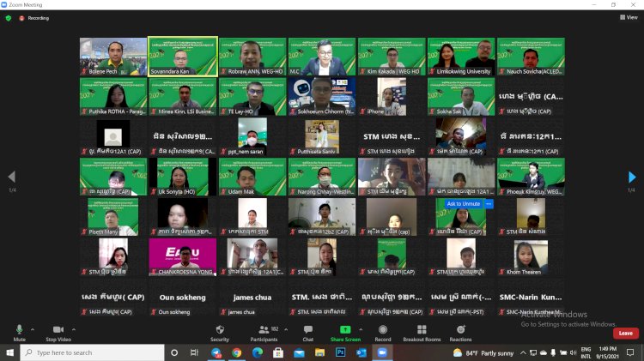Open the Windows Start menu
This screenshot has width=644, height=361.
pyautogui.click(x=9, y=352)
